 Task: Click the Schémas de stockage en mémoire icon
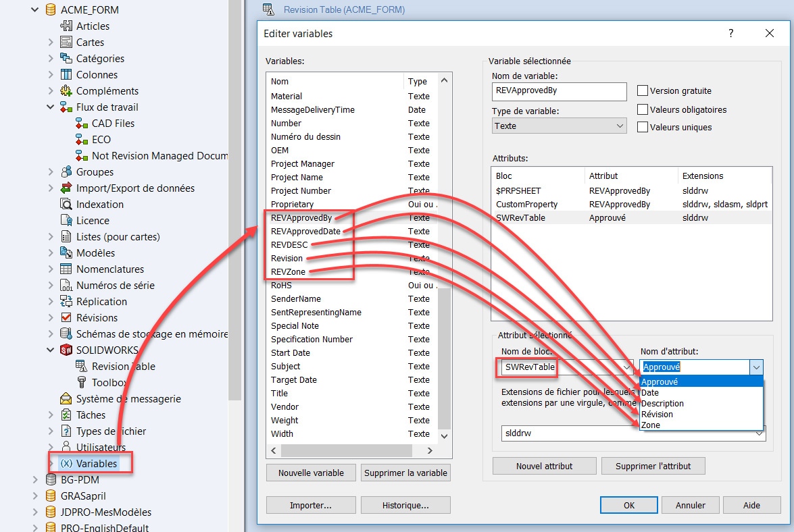click(66, 334)
